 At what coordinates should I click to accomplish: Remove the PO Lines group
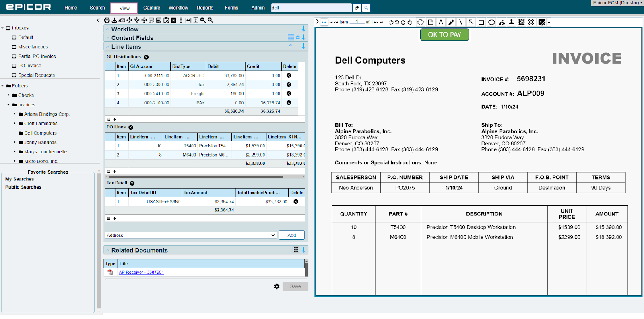point(131,127)
